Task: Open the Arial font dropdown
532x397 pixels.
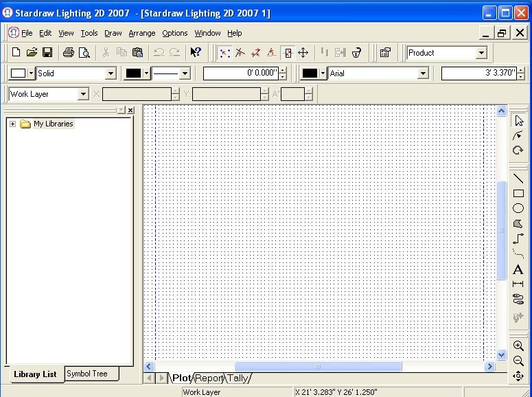Action: [423, 73]
